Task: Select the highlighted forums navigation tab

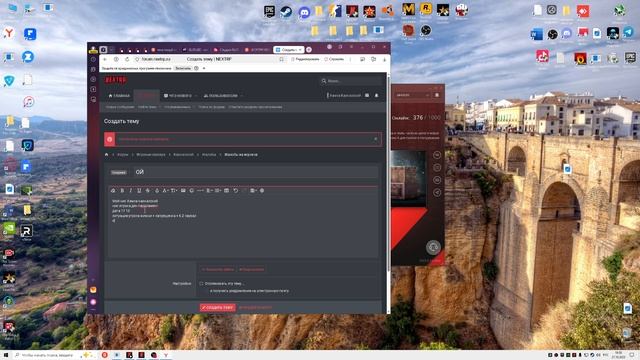Action: (147, 96)
